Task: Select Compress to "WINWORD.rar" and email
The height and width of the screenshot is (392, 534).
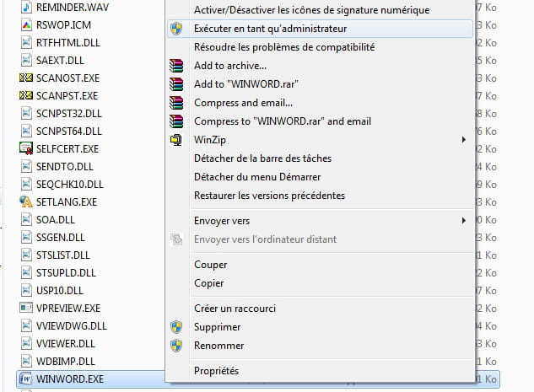Action: tap(320, 121)
